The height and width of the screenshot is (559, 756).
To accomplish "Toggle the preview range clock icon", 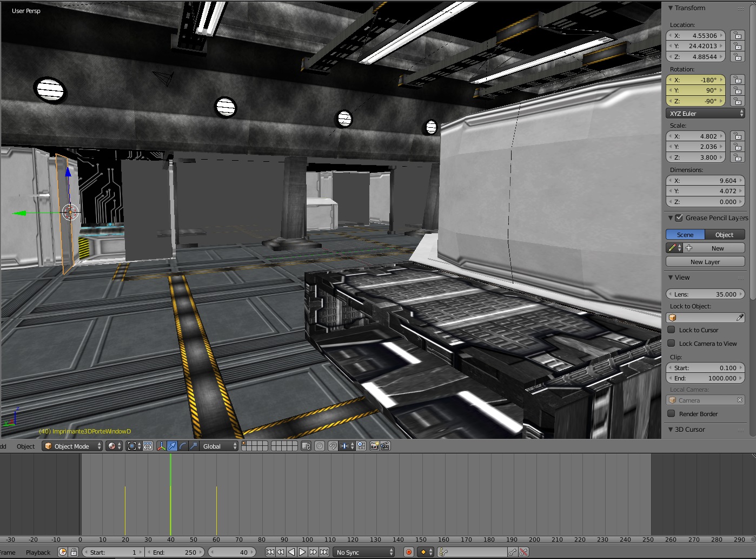I will (x=63, y=552).
